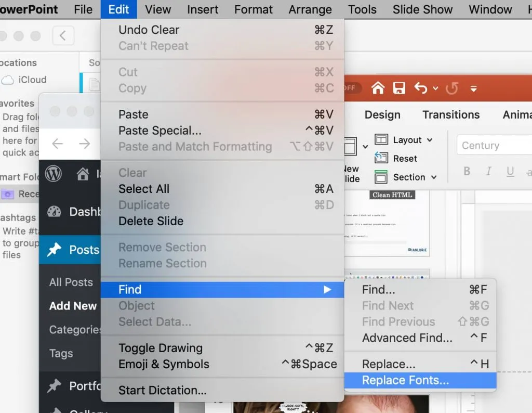Open Posts in WordPress sidebar
Viewport: 532px width, 413px height.
click(70, 250)
